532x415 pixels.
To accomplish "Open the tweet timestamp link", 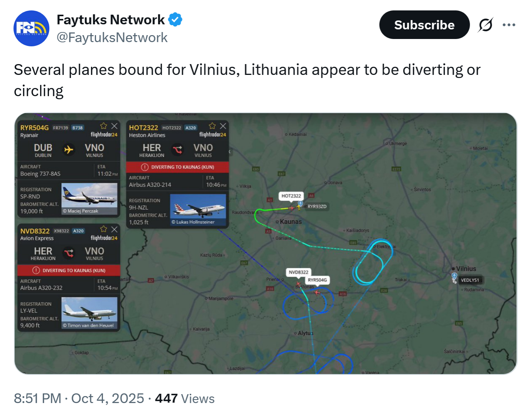I will point(79,398).
